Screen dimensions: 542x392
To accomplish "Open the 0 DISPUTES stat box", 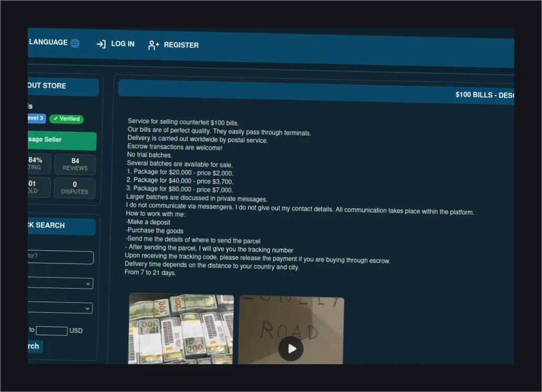I will (75, 188).
